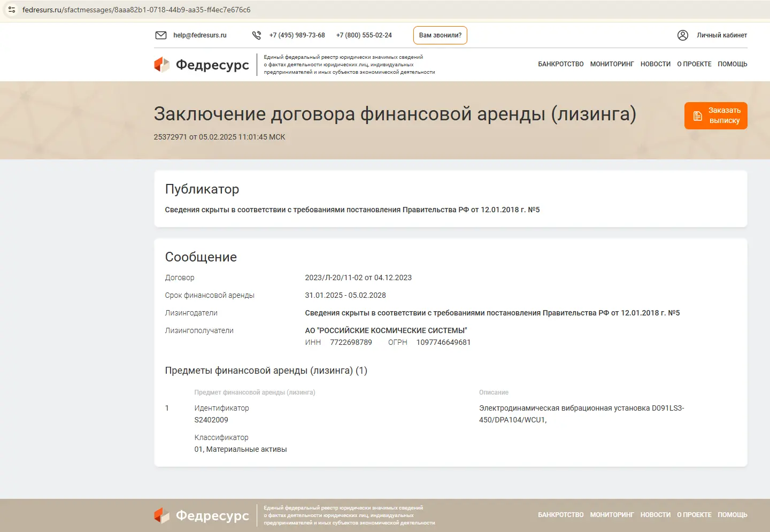Click the Лизингополучатели field label

(x=199, y=330)
